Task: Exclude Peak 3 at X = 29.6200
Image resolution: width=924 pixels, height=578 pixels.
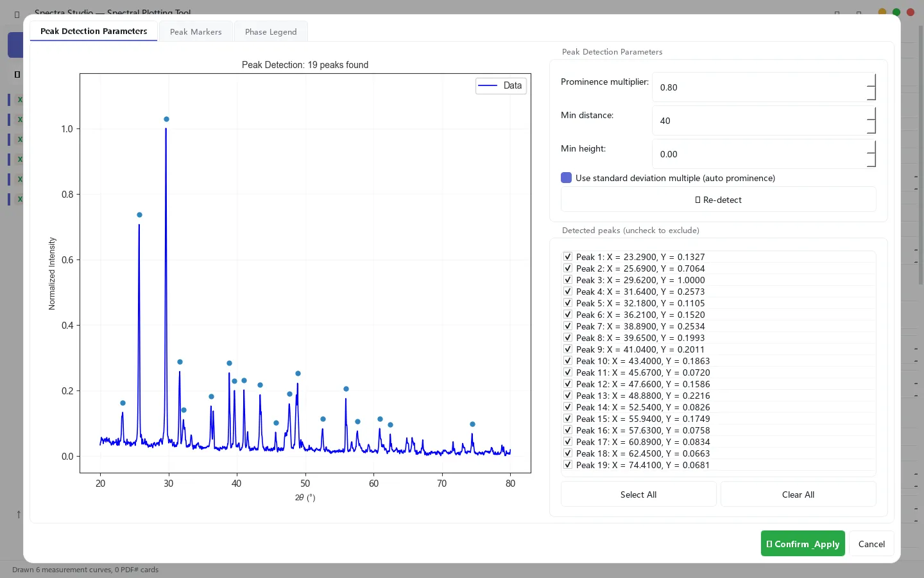Action: (x=568, y=279)
